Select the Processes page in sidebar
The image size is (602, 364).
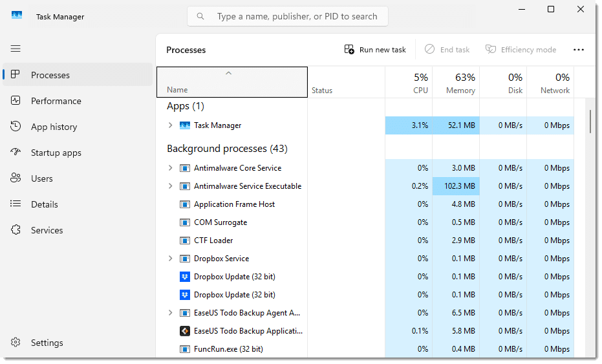pos(78,75)
